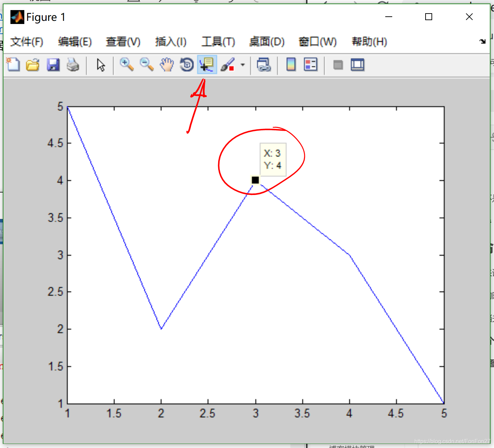Enable the Zoom Out tool
The width and height of the screenshot is (494, 448).
pyautogui.click(x=147, y=65)
